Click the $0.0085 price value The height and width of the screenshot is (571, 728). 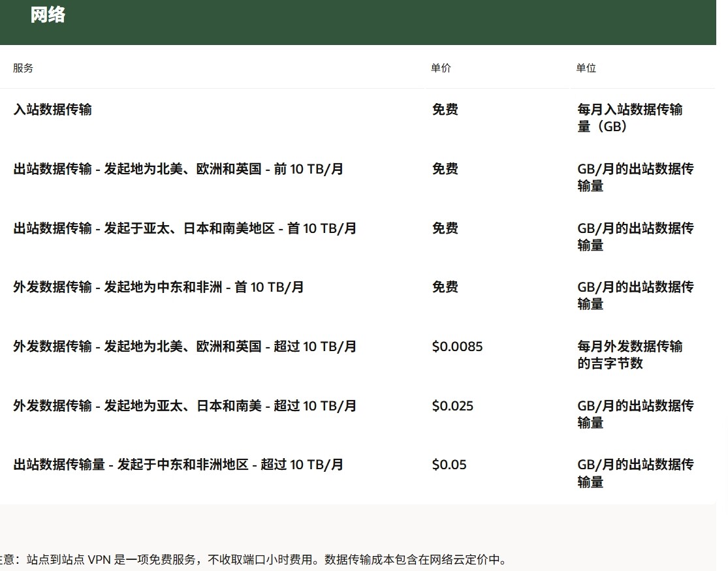click(x=457, y=347)
